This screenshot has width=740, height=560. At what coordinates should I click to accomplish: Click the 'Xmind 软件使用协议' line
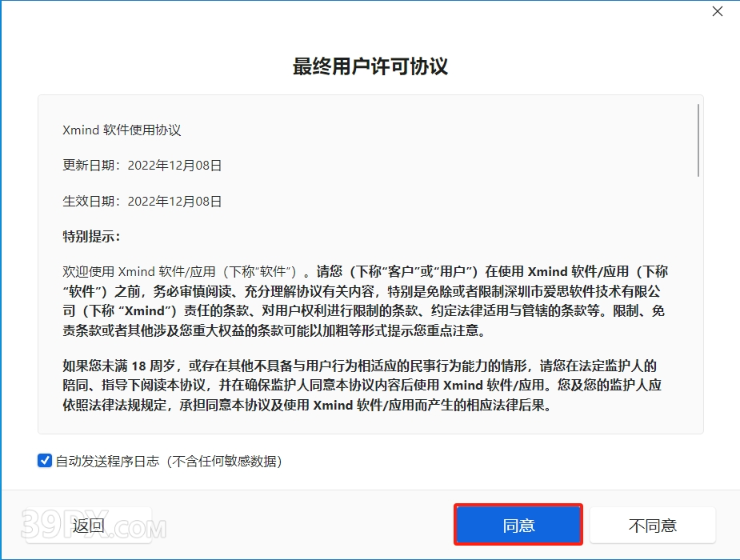pyautogui.click(x=122, y=130)
